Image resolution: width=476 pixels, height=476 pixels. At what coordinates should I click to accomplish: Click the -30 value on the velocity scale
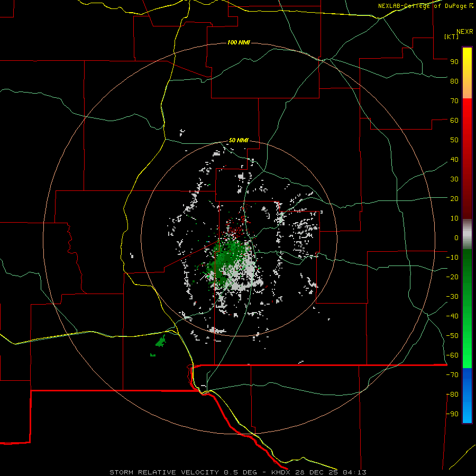(452, 297)
